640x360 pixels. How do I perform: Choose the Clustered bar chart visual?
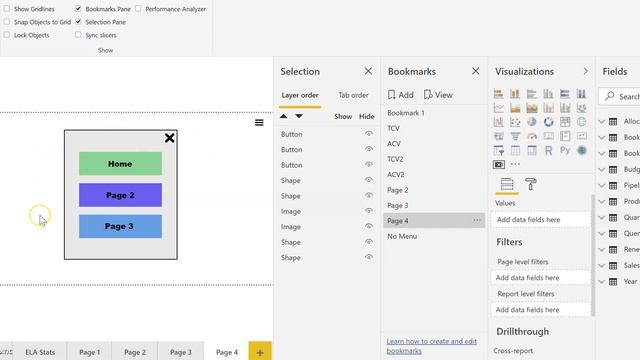pos(531,93)
